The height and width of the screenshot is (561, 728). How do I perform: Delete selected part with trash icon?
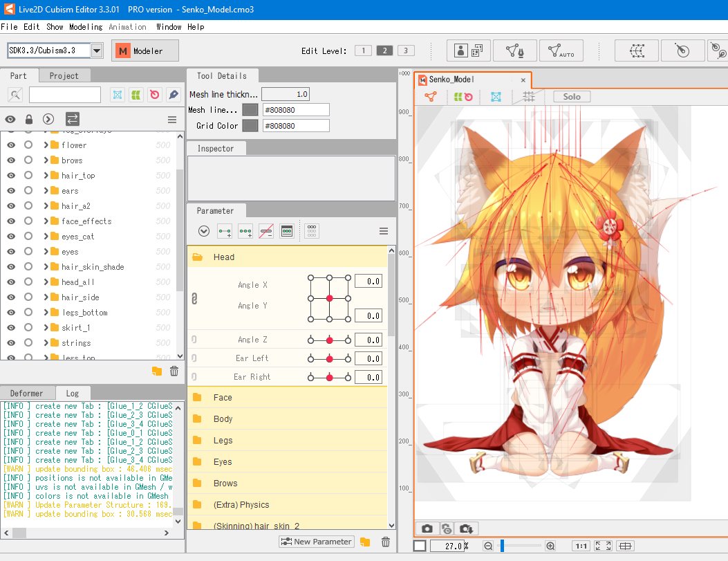click(x=174, y=371)
